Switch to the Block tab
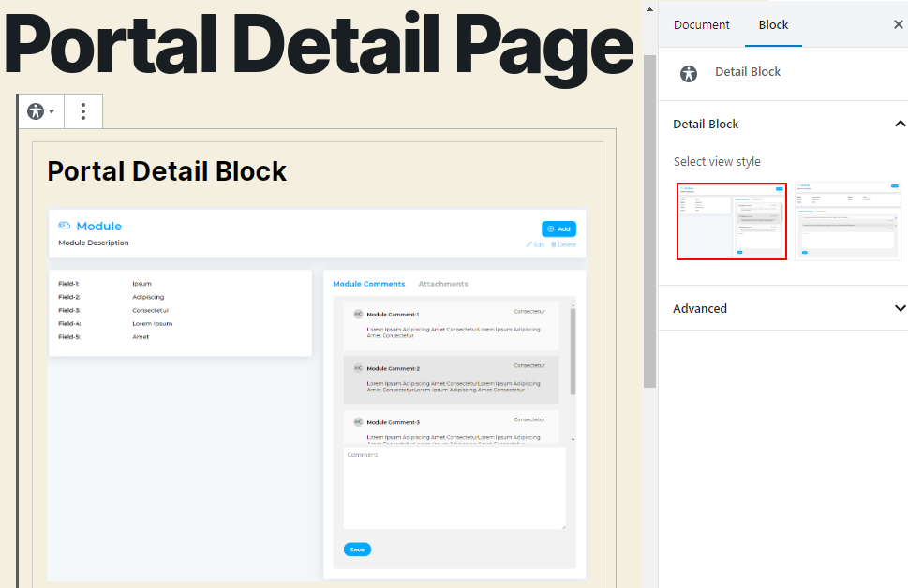 773,25
